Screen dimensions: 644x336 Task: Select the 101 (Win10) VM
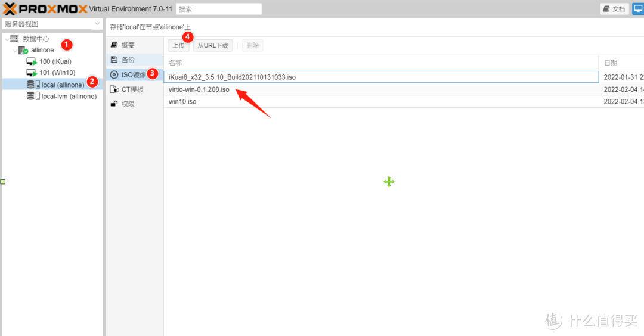(x=57, y=73)
